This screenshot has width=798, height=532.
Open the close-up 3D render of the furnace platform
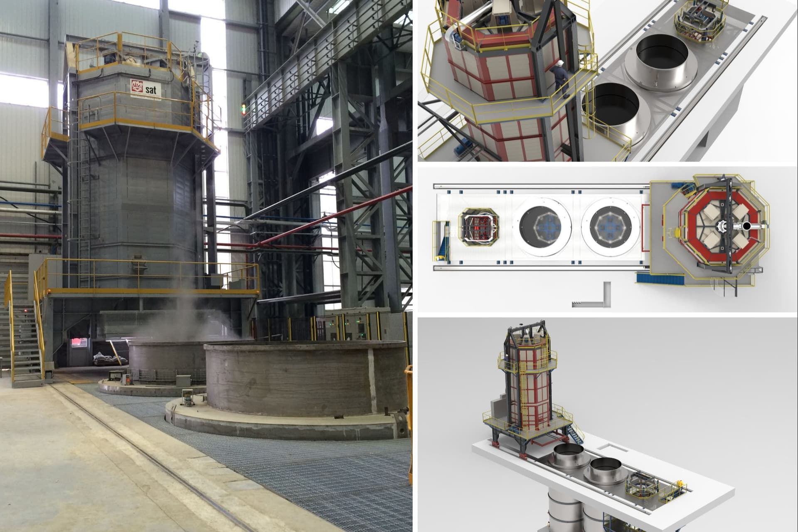pos(608,81)
